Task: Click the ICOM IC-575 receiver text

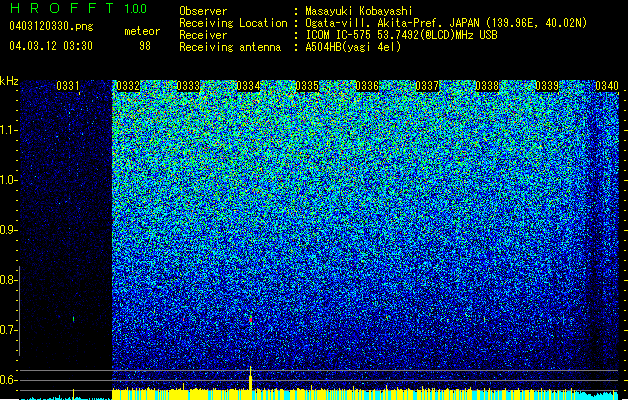Action: point(401,35)
